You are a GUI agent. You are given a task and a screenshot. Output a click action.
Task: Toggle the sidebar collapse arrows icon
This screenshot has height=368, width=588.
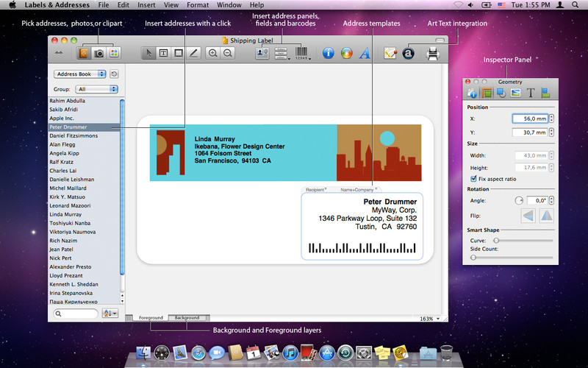[59, 53]
